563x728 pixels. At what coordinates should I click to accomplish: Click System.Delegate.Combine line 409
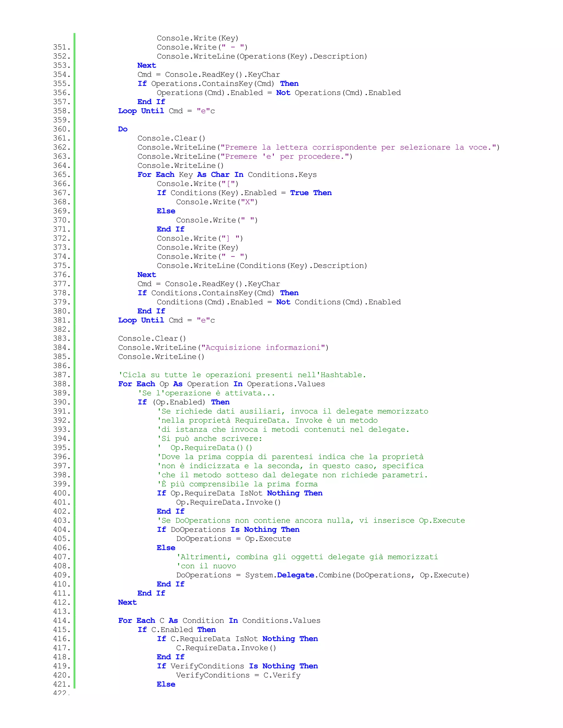(x=323, y=575)
